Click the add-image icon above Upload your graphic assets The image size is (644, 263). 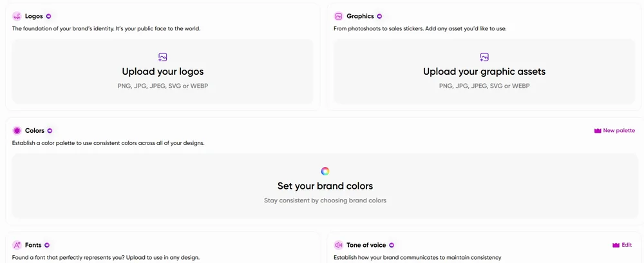484,57
